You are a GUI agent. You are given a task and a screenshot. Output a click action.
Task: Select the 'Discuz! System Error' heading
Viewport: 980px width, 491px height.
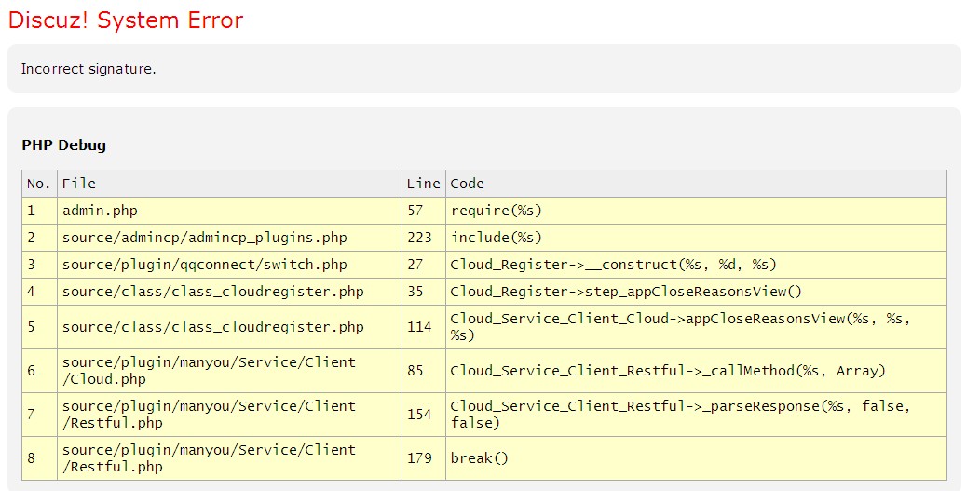125,20
